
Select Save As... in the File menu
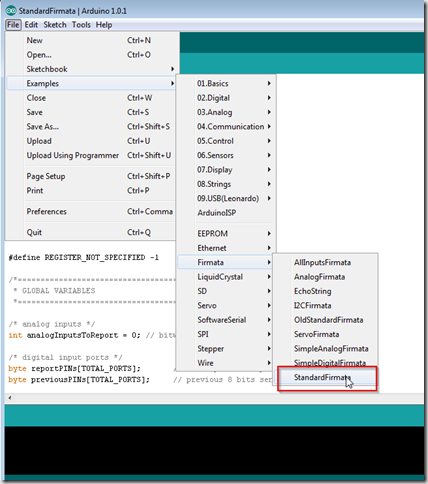pos(91,126)
